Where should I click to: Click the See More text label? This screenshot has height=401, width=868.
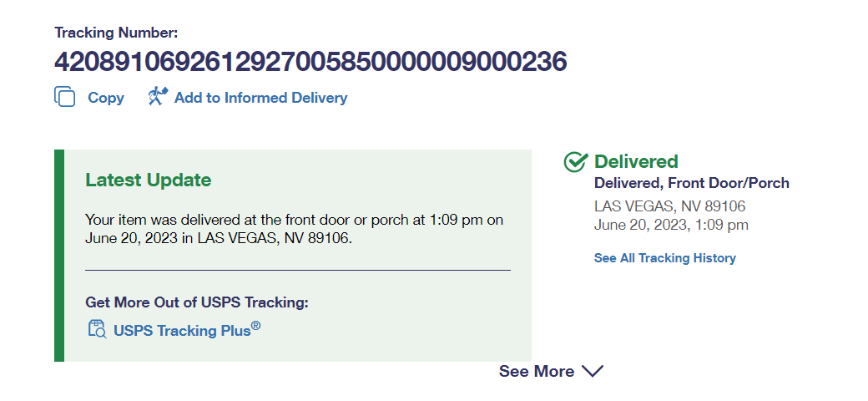tap(536, 371)
